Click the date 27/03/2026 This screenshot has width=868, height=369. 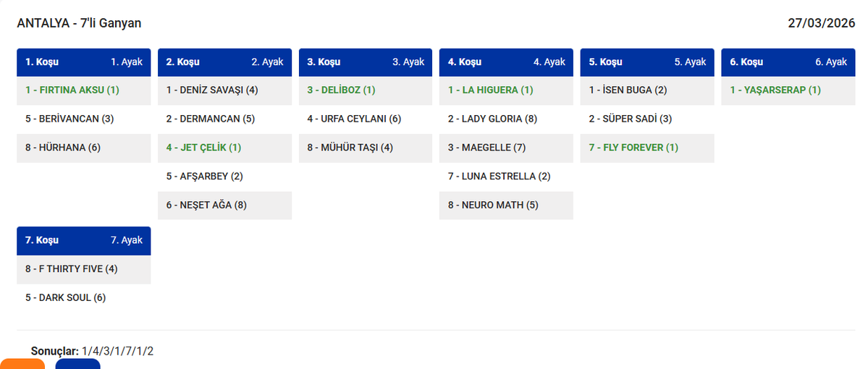click(x=822, y=23)
